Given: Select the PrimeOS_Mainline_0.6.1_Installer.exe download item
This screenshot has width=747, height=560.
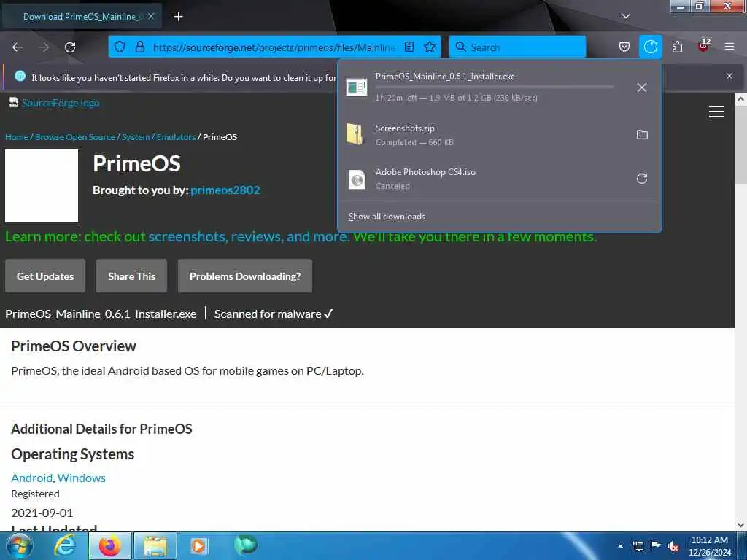Looking at the screenshot, I should (499, 87).
